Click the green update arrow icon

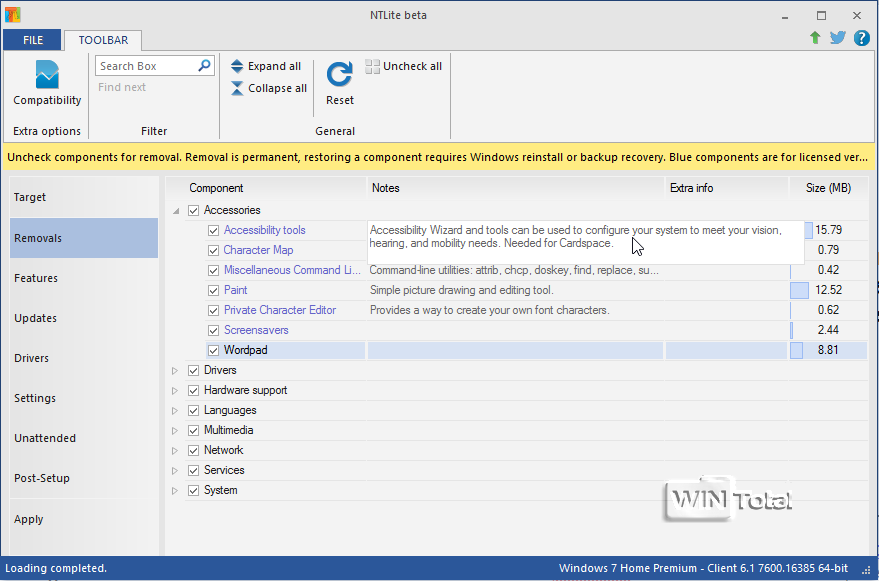(x=815, y=38)
